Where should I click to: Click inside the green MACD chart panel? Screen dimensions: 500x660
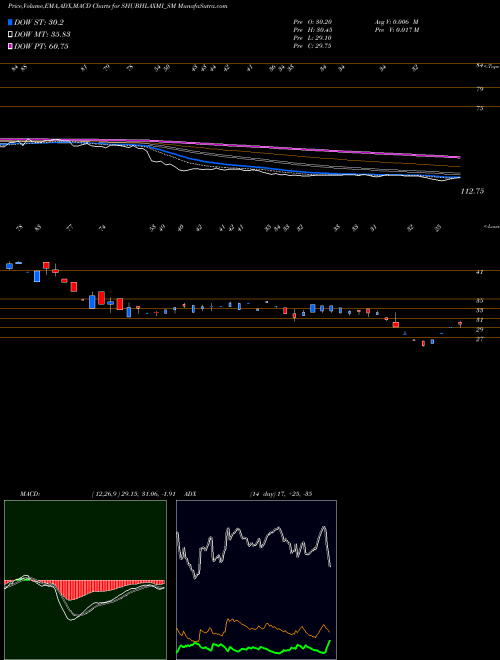(85, 580)
